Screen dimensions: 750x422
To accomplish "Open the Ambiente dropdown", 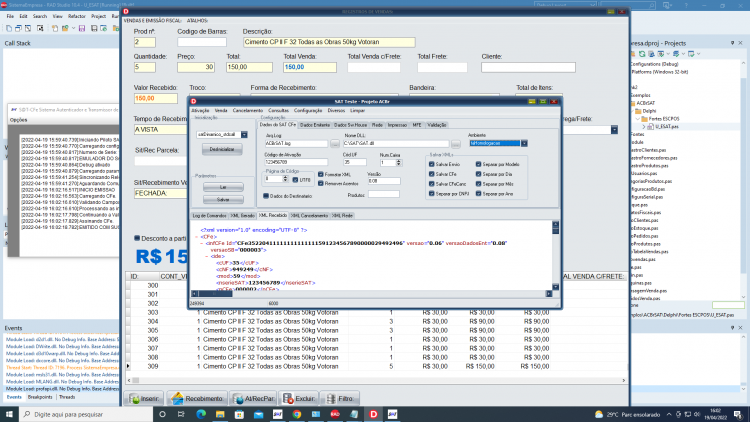I will click(524, 144).
